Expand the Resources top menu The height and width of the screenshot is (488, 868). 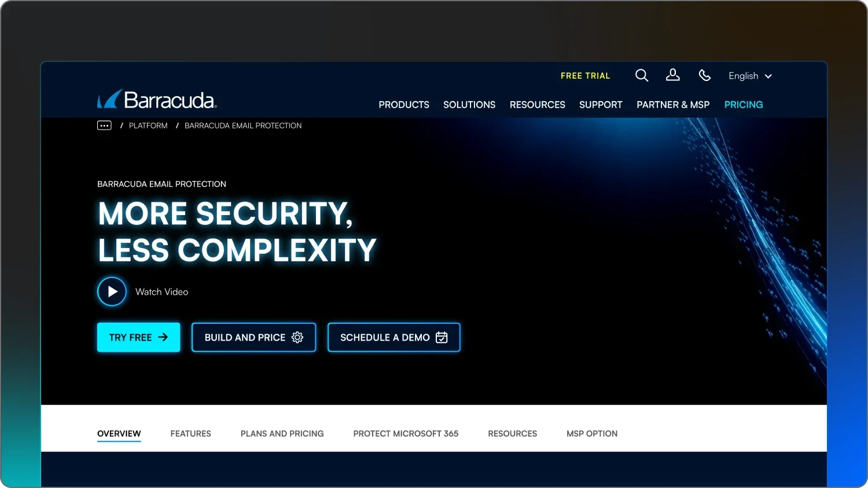537,105
